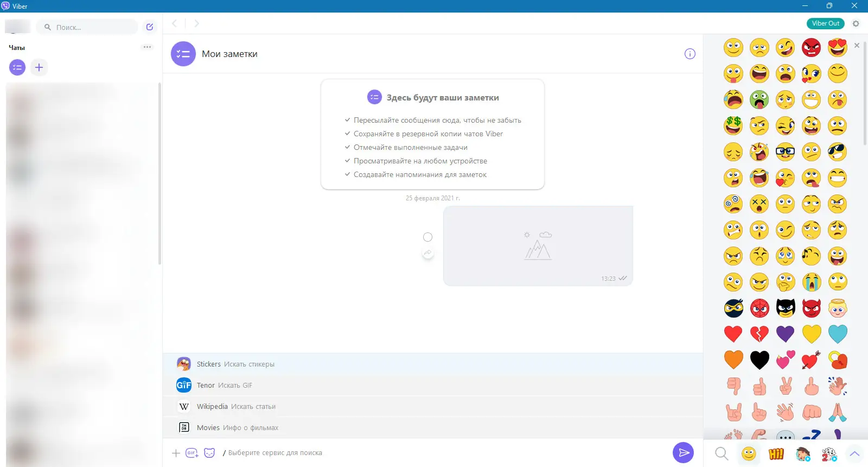Insert the red heart emoji

(733, 334)
